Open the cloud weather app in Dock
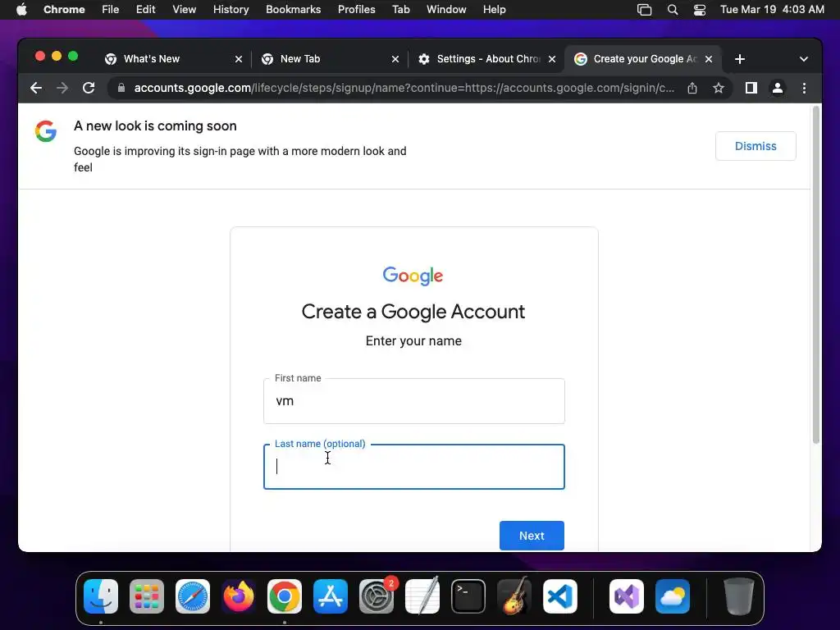 pyautogui.click(x=673, y=596)
